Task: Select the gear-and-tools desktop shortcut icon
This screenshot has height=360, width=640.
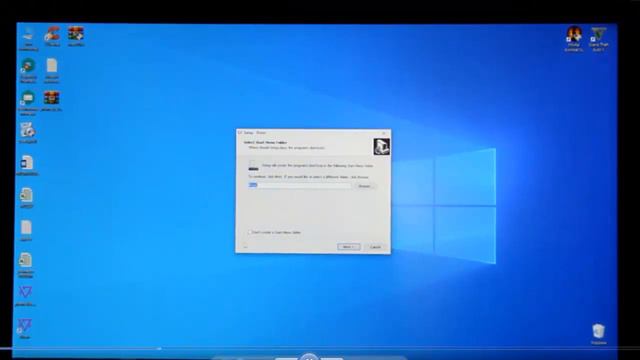Action: [x=27, y=133]
